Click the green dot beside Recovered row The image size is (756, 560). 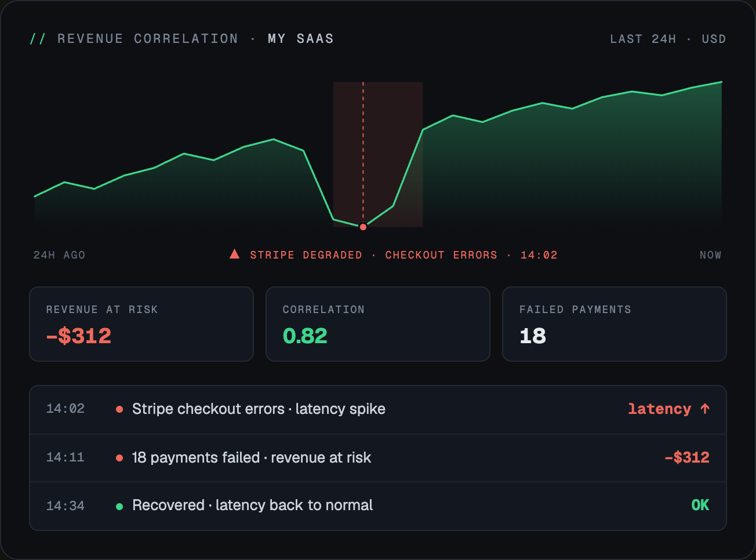[119, 506]
